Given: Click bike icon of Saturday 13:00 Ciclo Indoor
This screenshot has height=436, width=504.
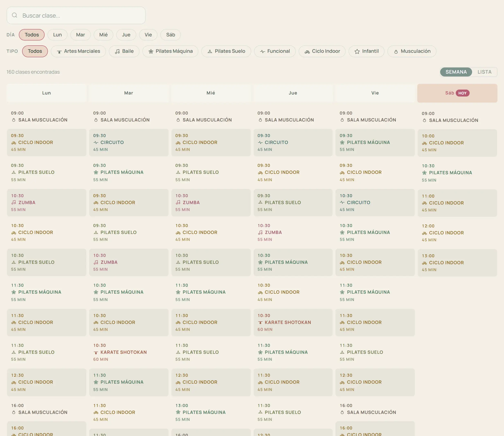Looking at the screenshot, I should [x=424, y=263].
